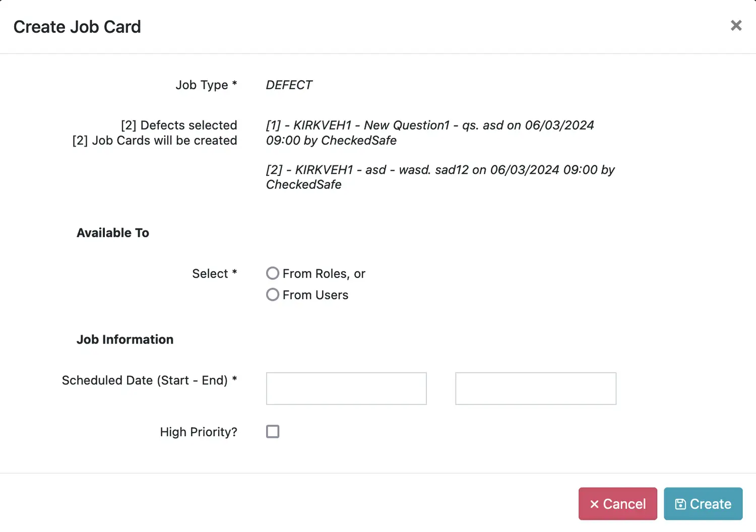Screen dimensions: 756x532
Task: Enable the High Priority checkbox
Action: 273,432
